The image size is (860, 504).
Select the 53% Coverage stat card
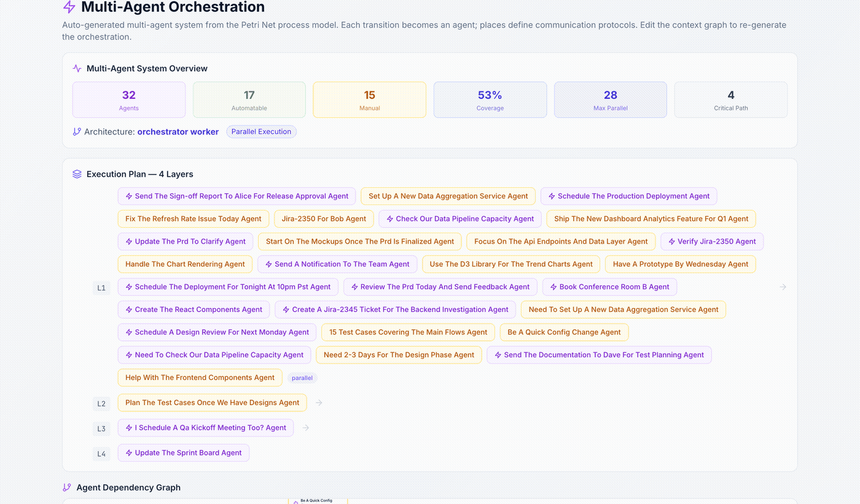[x=490, y=99]
